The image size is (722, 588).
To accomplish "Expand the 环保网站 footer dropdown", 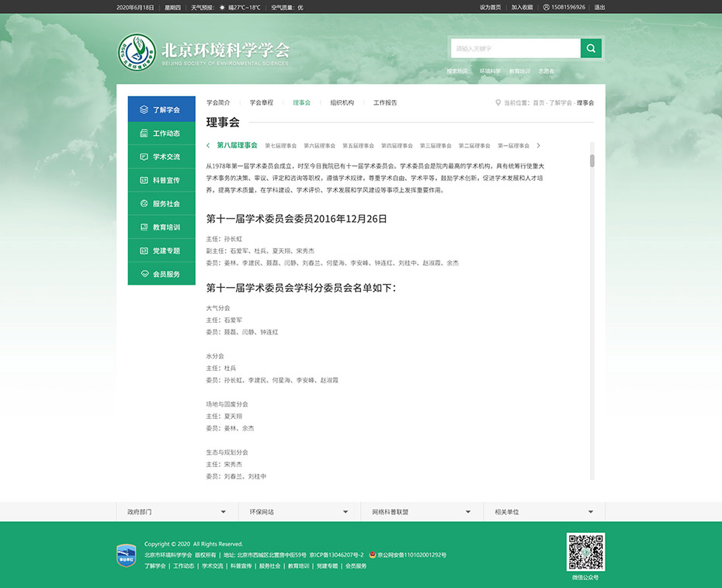I will pos(299,511).
